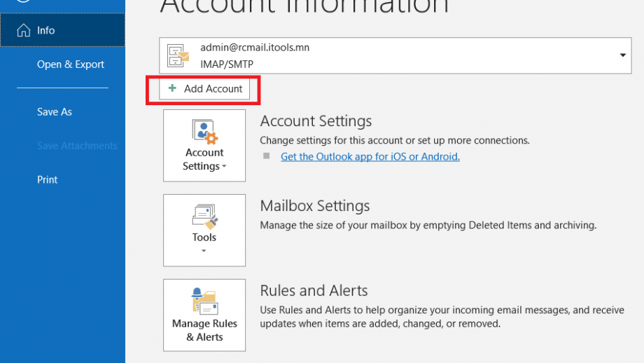Open the Open & Export page
Viewport: 644px width, 363px height.
click(70, 64)
